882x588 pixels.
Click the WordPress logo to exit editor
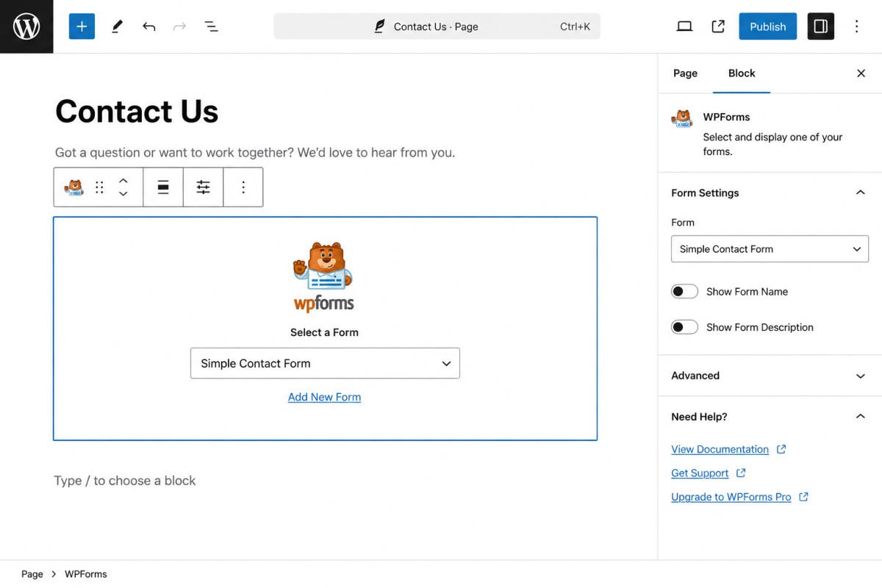26,26
